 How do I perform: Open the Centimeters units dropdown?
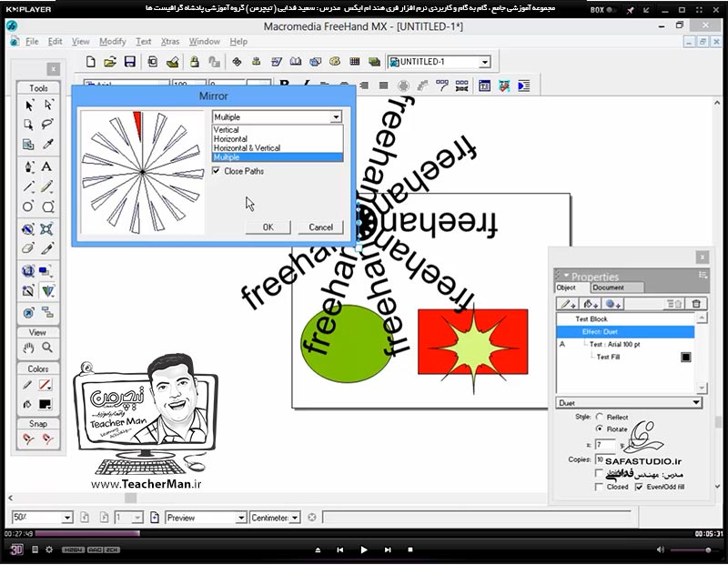295,517
